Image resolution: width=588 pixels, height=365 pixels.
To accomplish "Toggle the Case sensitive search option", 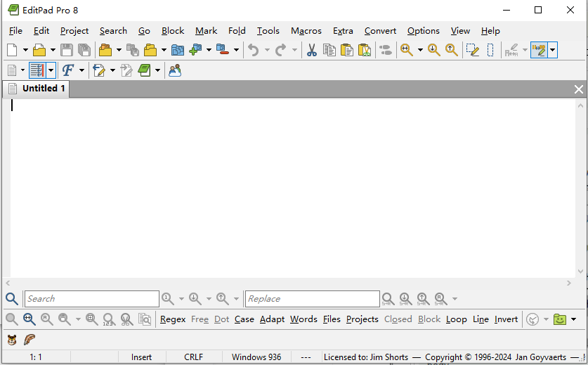I will point(244,319).
